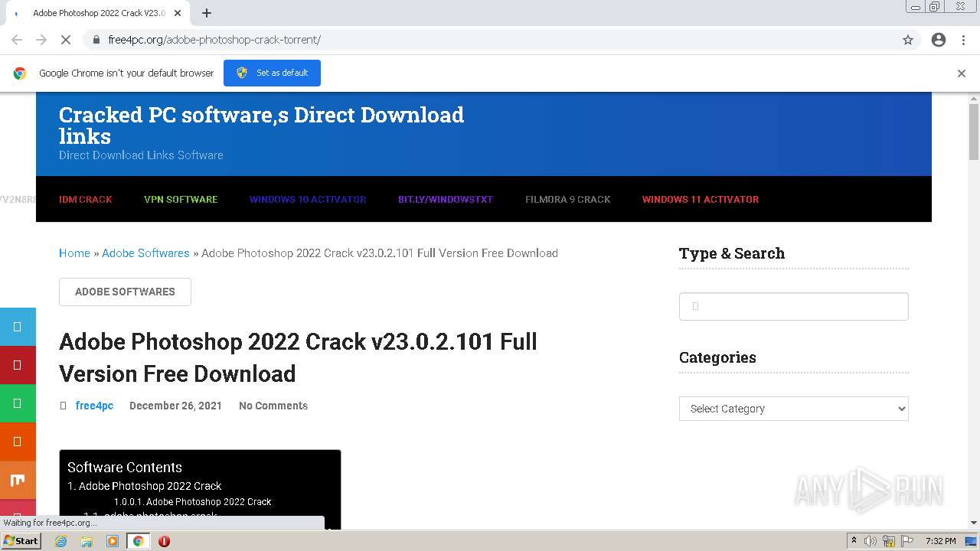Stop loading the page
The image size is (980, 551).
pos(66,40)
